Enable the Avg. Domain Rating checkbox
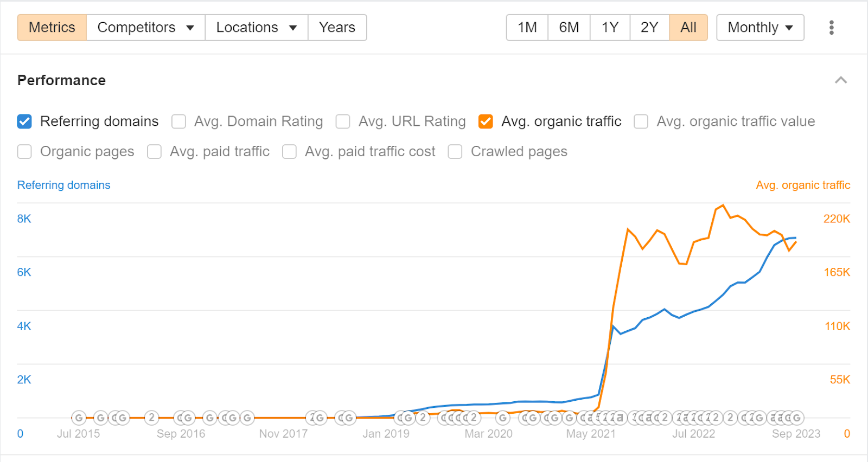This screenshot has height=462, width=868. [178, 121]
